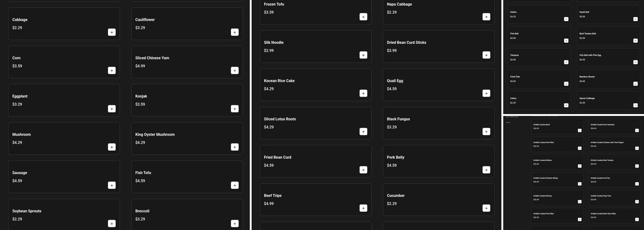Add Beef Tendon Ball to order
This screenshot has width=644, height=230.
tap(635, 40)
